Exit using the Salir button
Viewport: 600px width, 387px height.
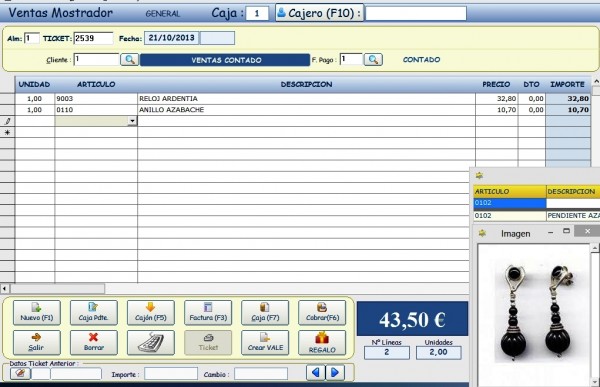(37, 343)
